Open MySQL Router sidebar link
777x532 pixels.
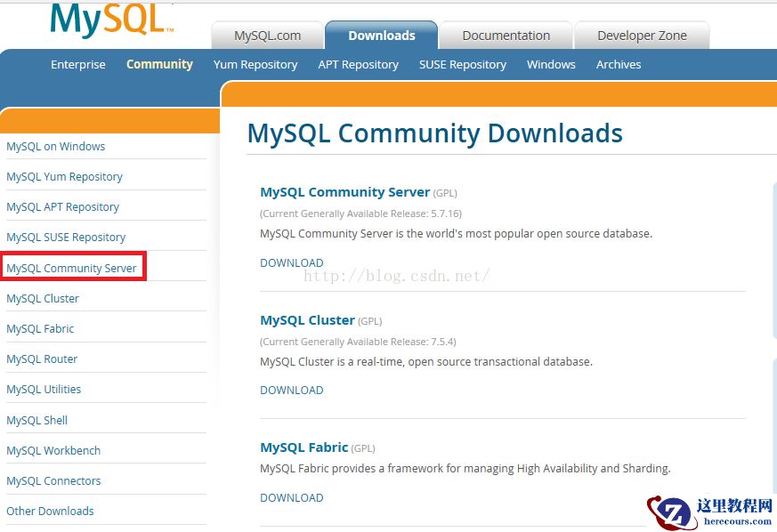(x=42, y=359)
